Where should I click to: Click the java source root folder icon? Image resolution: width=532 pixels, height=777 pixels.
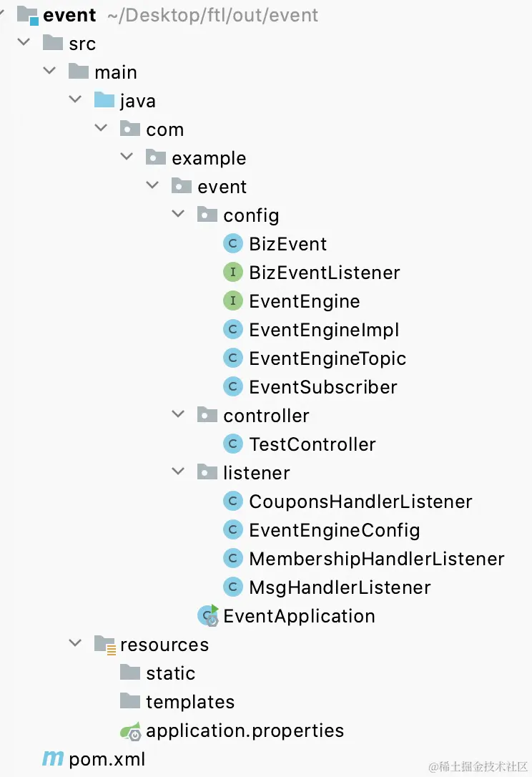[104, 101]
